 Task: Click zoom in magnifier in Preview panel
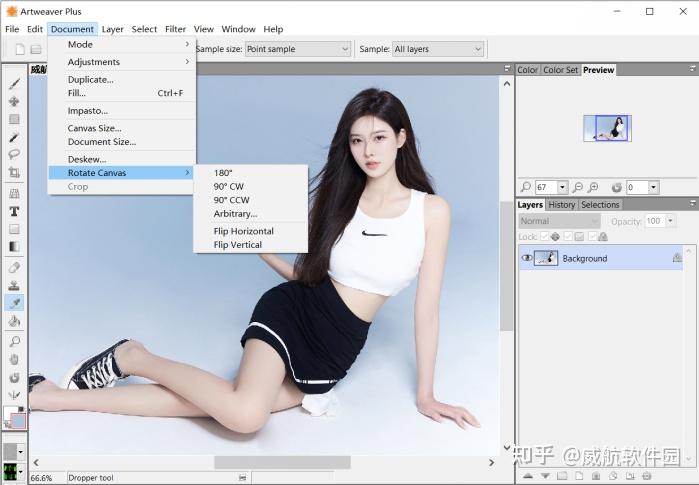593,187
